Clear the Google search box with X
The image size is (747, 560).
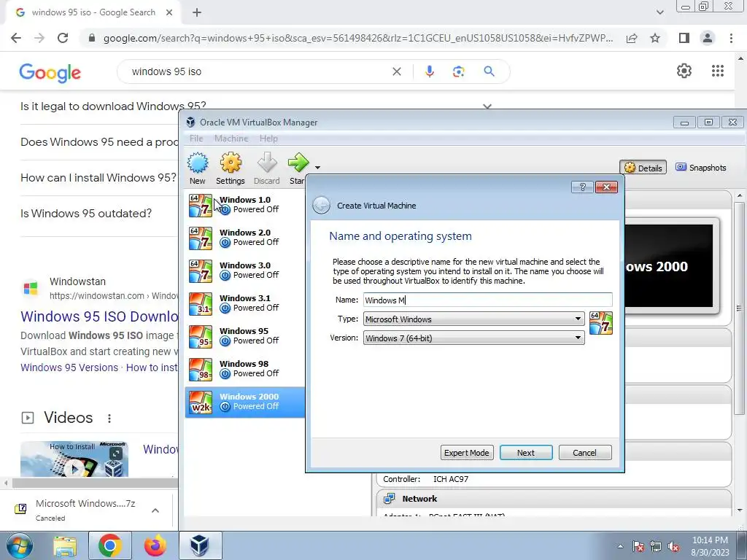click(396, 71)
